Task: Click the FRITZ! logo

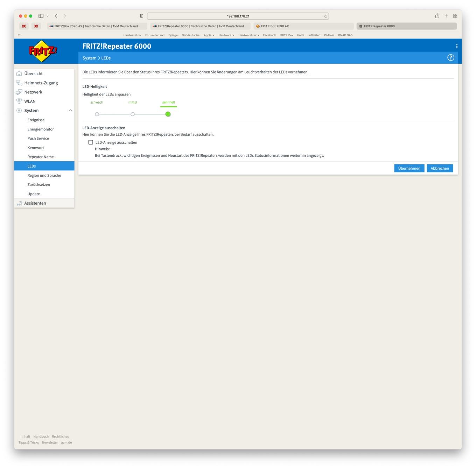Action: tap(43, 51)
